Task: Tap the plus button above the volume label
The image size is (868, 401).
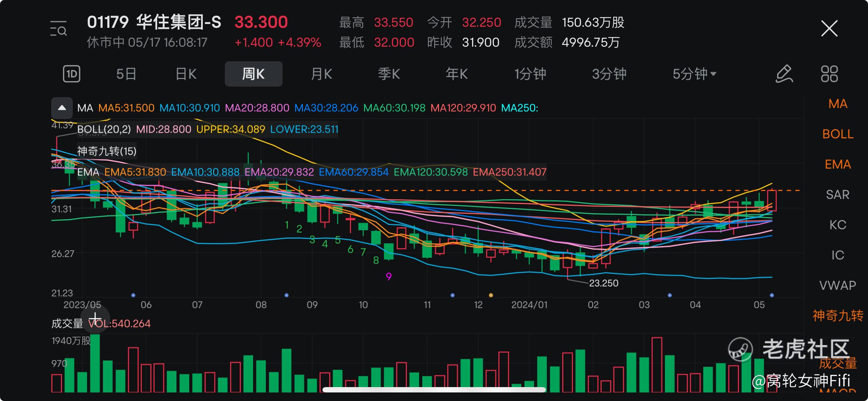Action: click(x=95, y=318)
